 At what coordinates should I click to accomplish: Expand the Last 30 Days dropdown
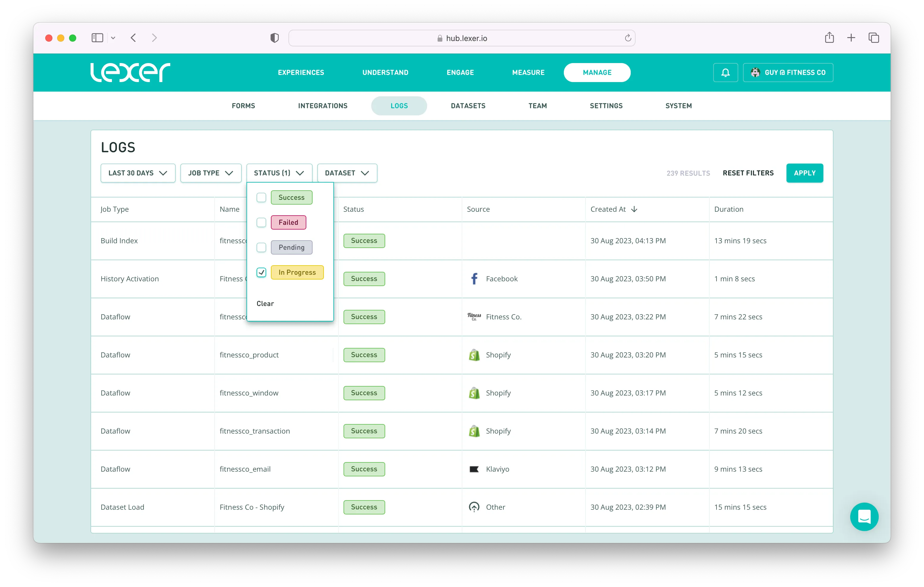138,173
